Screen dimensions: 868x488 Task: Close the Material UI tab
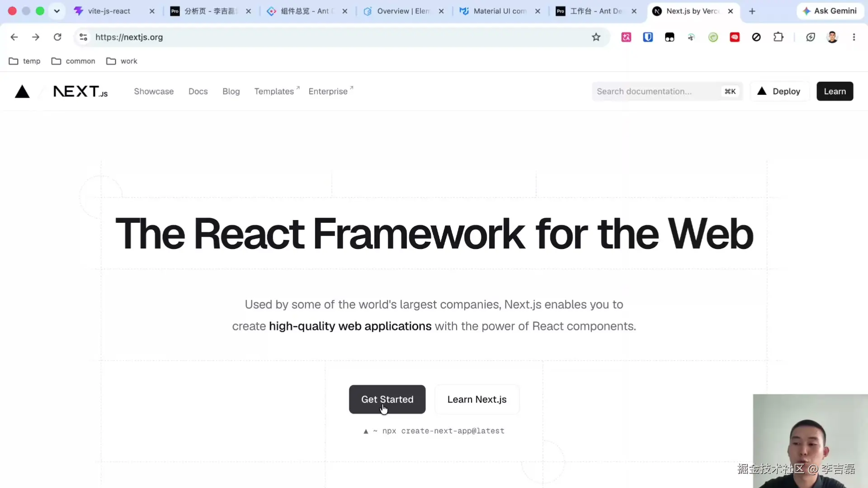point(538,11)
